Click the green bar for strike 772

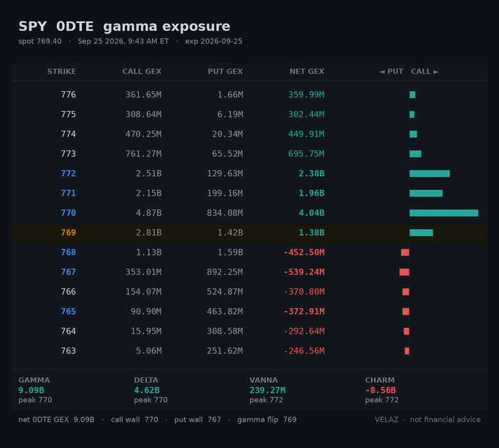click(x=429, y=173)
